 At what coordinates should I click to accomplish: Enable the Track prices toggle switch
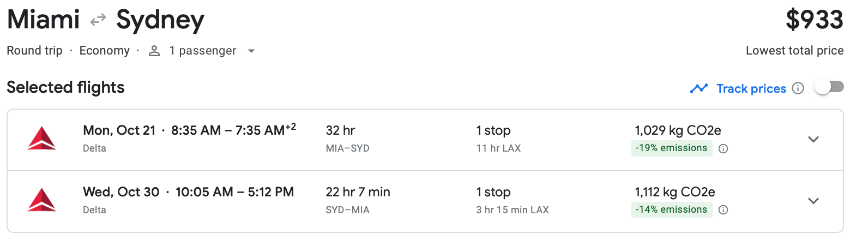pos(829,87)
